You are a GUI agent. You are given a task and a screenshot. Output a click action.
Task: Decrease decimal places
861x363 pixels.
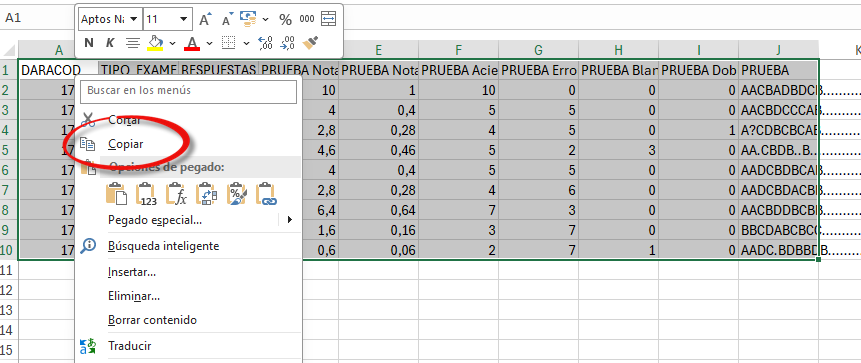(287, 43)
